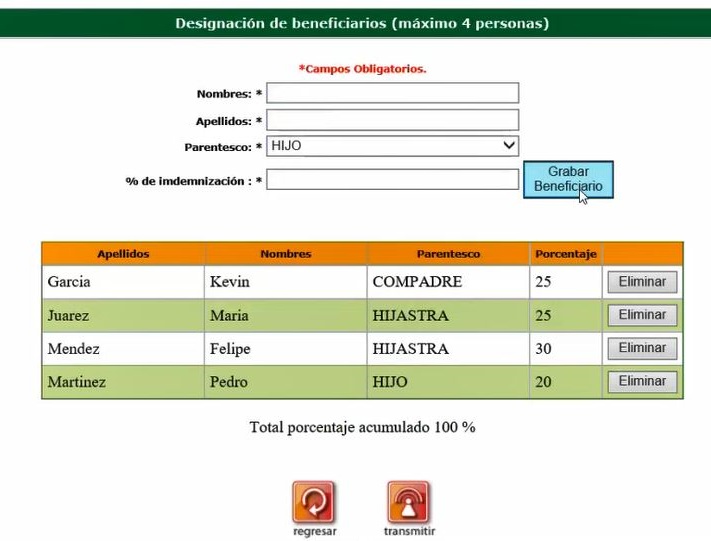Focus the Nombres text input field
Viewport: 711px width, 541px height.
click(x=392, y=93)
